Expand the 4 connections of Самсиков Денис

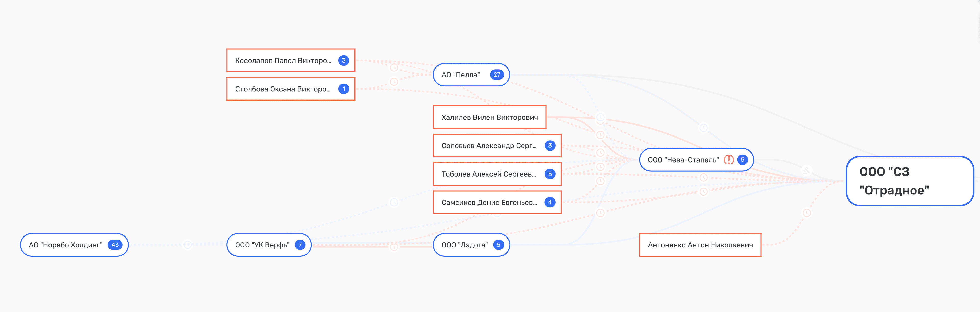pyautogui.click(x=550, y=202)
